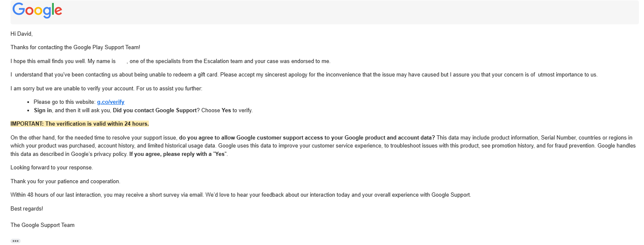Click 'If you agree, please reply with a Yes'
This screenshot has width=644, height=245.
[178, 154]
